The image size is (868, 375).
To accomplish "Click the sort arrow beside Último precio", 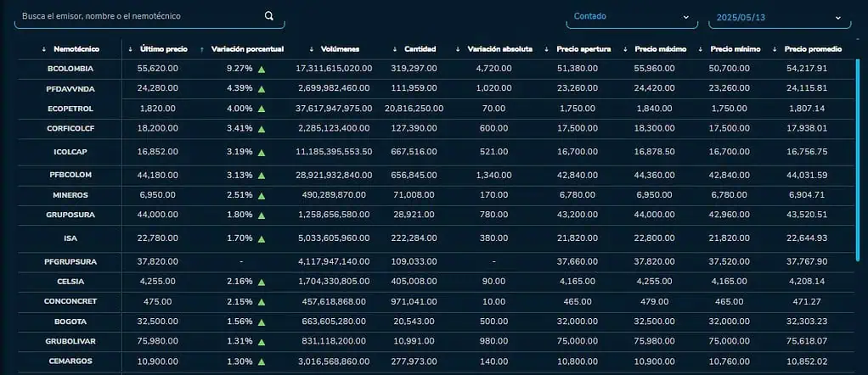I will [130, 49].
